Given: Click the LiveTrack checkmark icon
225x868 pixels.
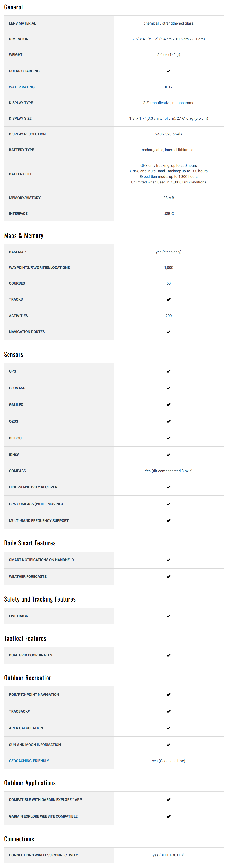Looking at the screenshot, I should (x=169, y=616).
